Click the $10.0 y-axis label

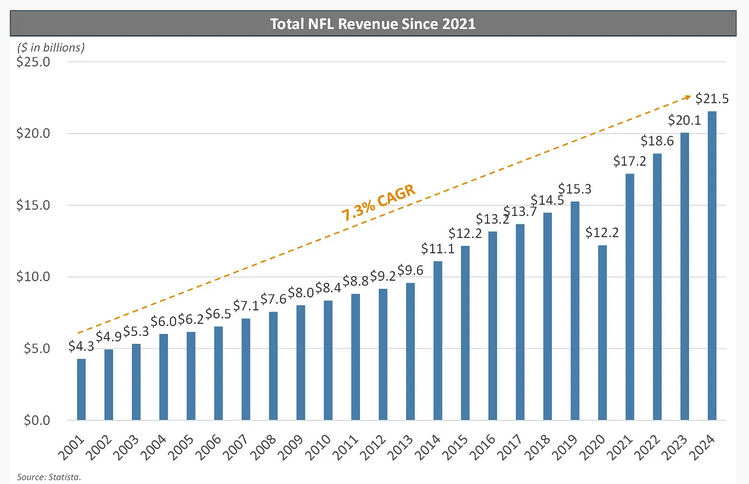tap(33, 277)
